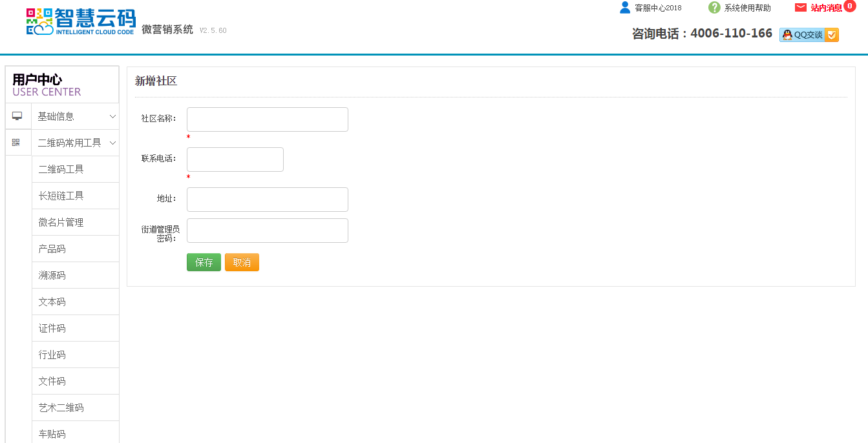
Task: Select 微名片管理 in the sidebar
Action: click(61, 222)
